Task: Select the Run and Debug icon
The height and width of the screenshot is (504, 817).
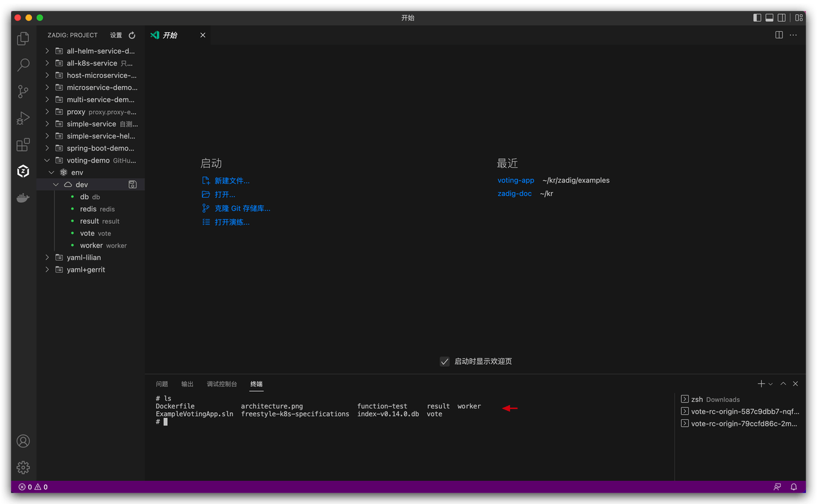Action: [x=23, y=117]
